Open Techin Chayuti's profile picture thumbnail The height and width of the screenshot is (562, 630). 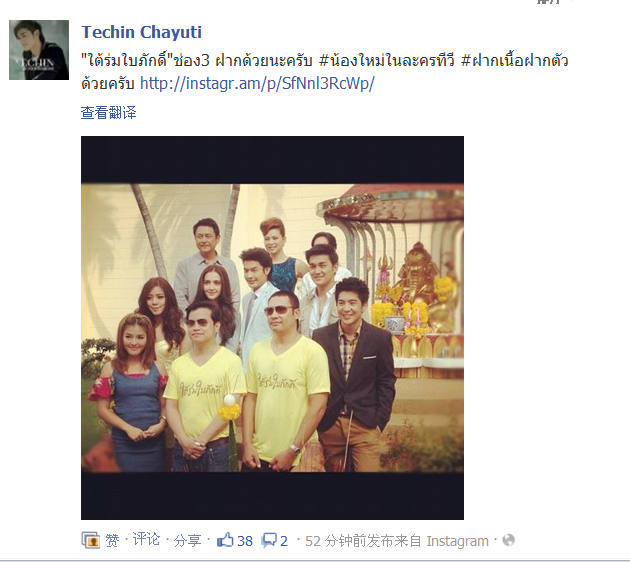tap(39, 50)
